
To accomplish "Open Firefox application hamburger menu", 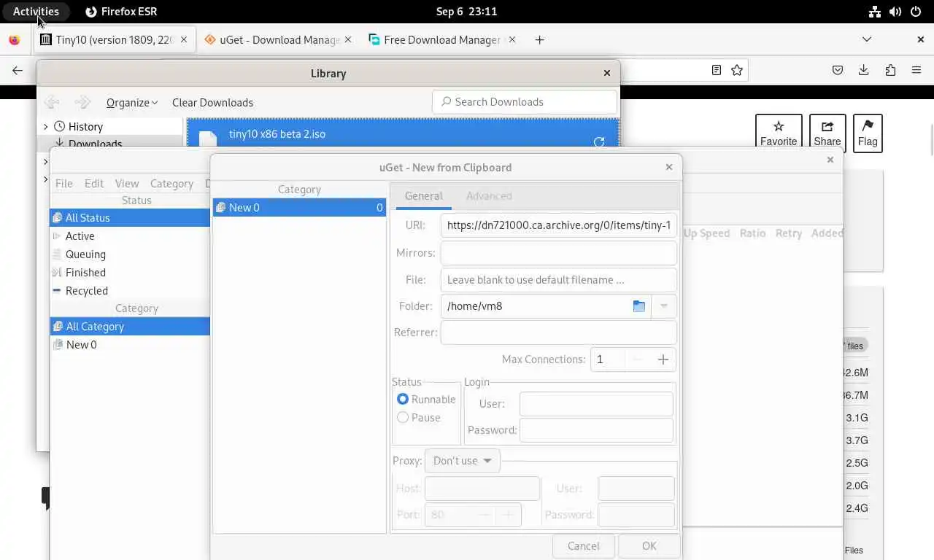I will click(916, 70).
